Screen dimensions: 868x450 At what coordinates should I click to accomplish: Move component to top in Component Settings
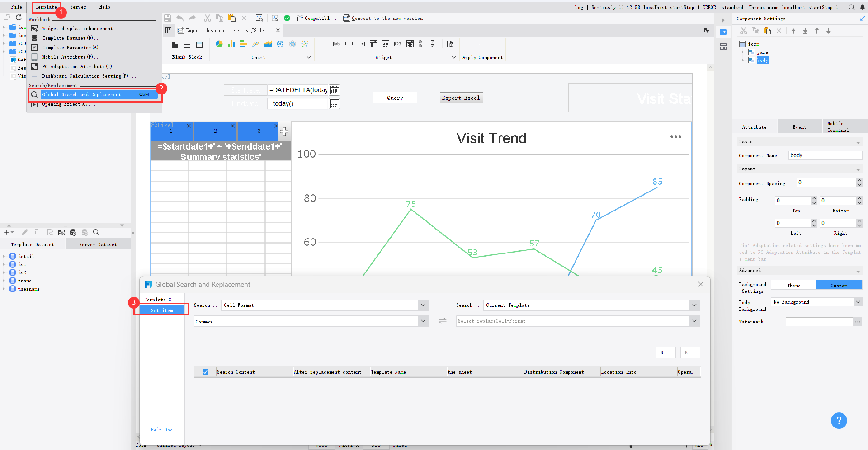793,31
